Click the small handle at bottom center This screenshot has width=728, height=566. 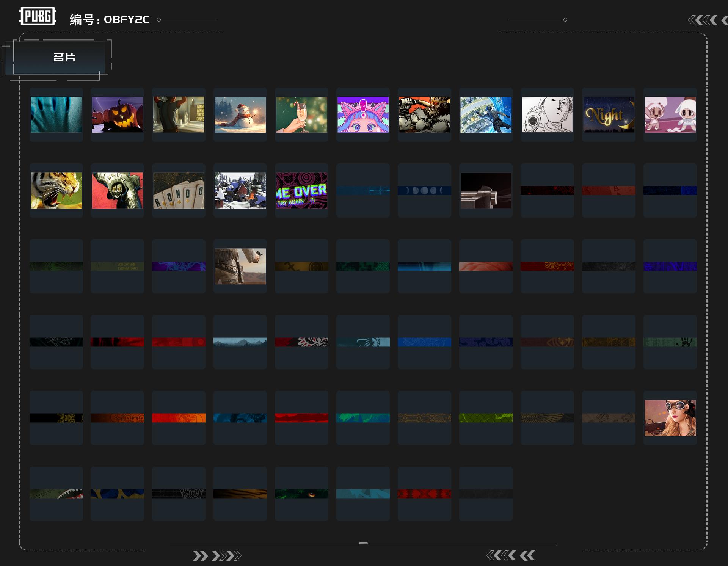click(363, 543)
